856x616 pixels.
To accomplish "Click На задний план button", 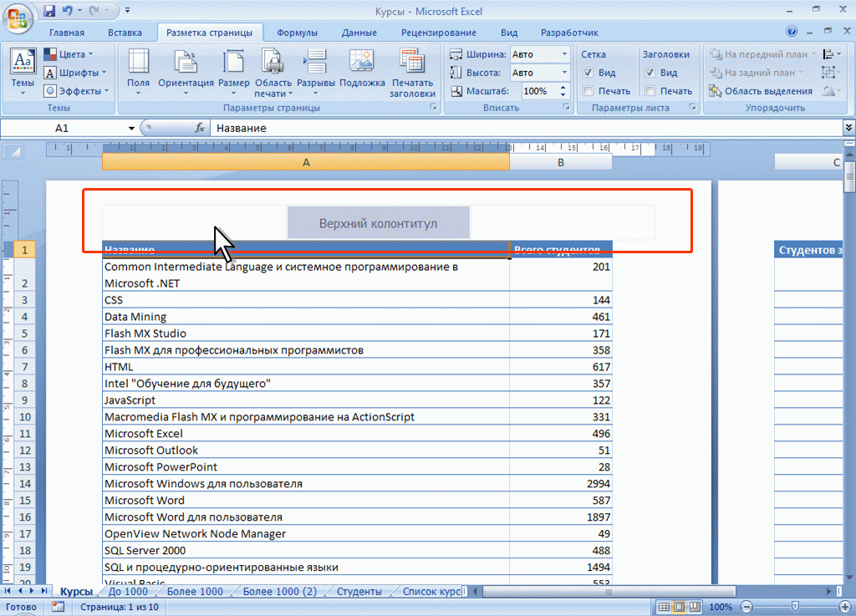I will [756, 72].
